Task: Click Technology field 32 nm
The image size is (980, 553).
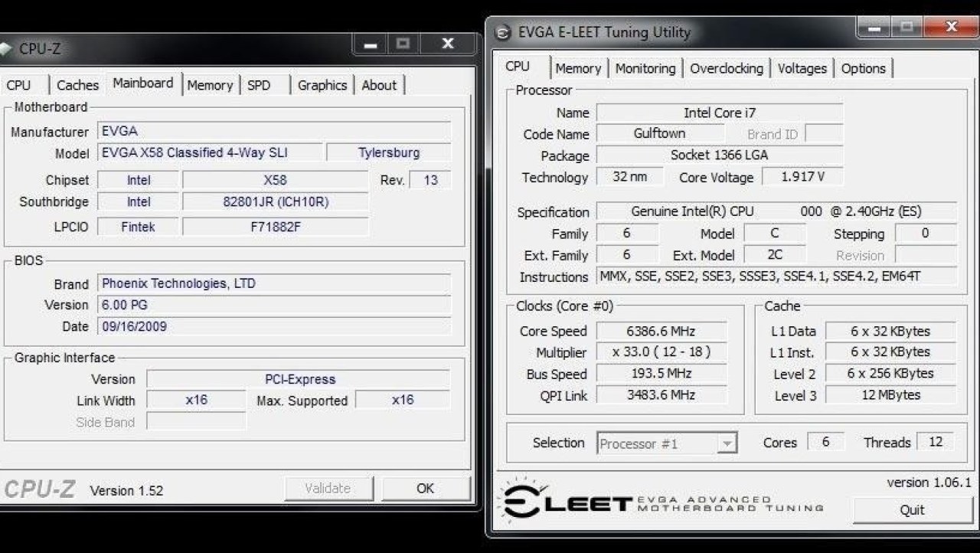Action: [x=629, y=177]
